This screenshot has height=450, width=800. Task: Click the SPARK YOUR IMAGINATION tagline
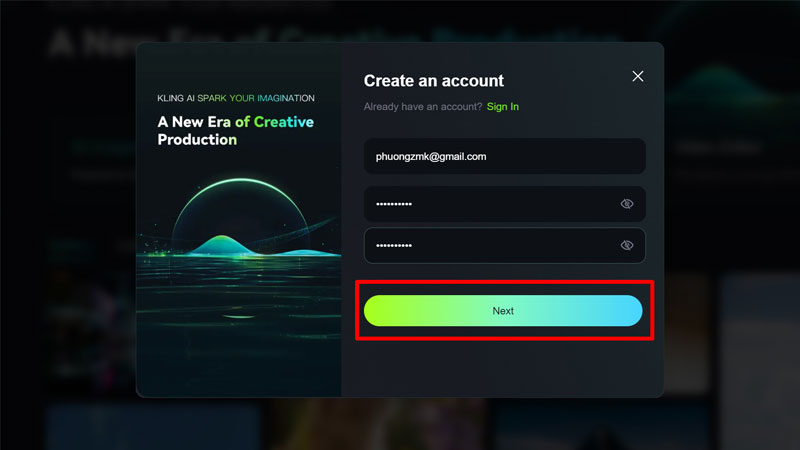coord(256,99)
